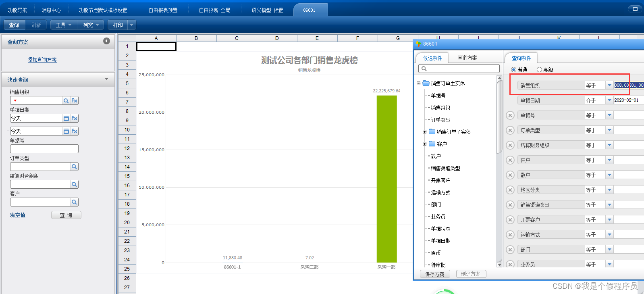Select the 高级 radio button
The width and height of the screenshot is (644, 294).
point(539,70)
